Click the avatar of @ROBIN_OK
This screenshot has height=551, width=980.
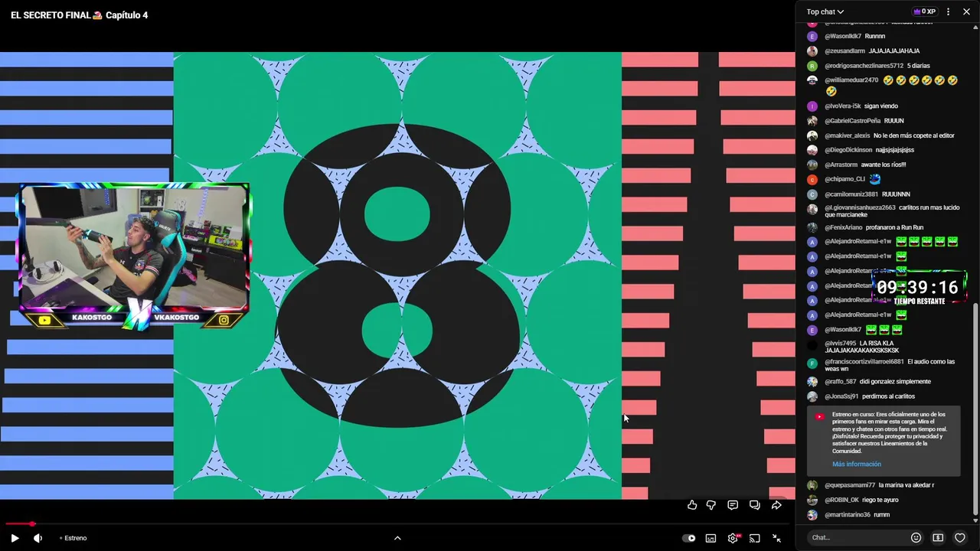click(812, 500)
